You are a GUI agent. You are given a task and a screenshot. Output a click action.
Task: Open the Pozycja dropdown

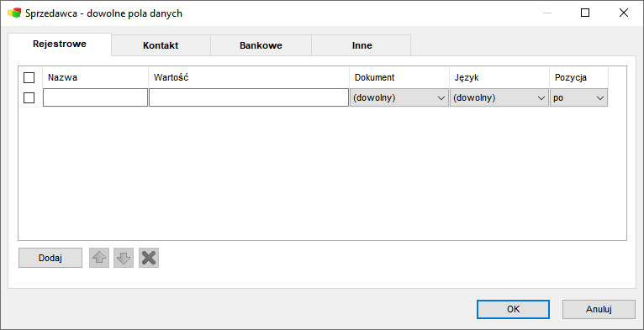click(x=578, y=98)
